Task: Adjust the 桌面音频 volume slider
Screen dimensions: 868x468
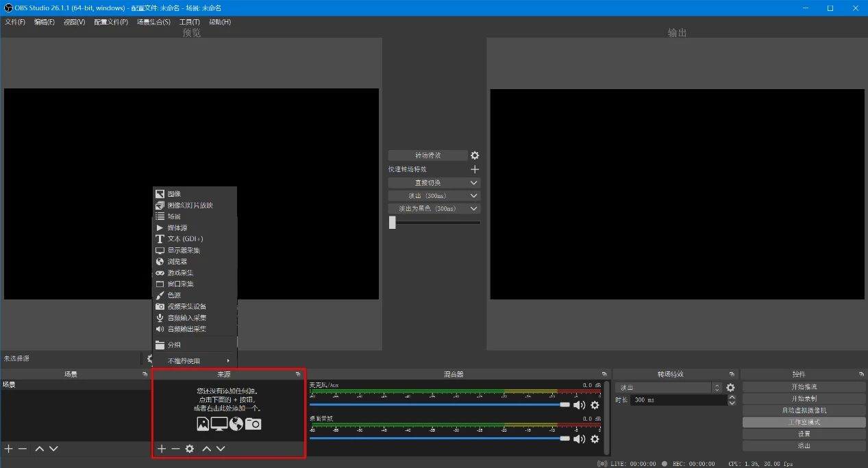Action: point(440,439)
